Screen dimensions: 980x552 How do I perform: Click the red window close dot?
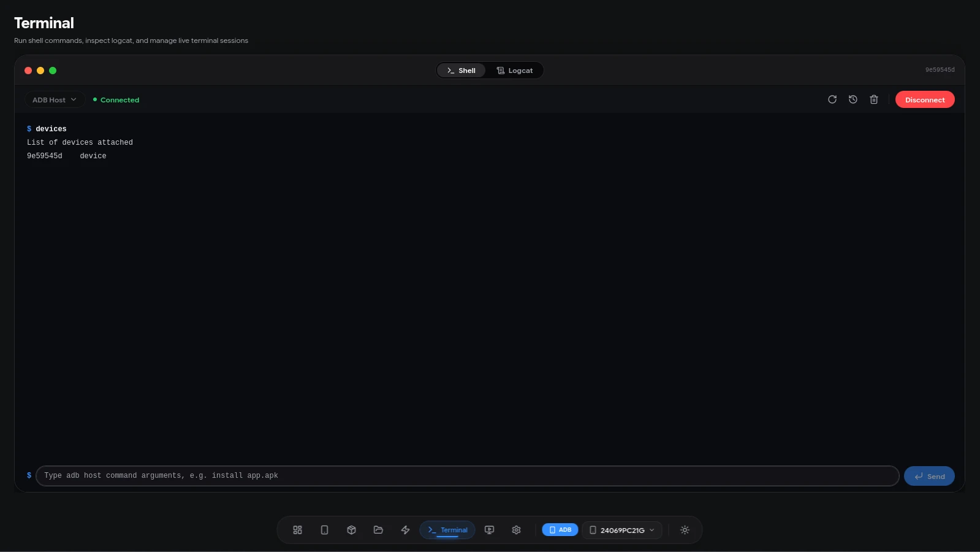[x=28, y=71]
